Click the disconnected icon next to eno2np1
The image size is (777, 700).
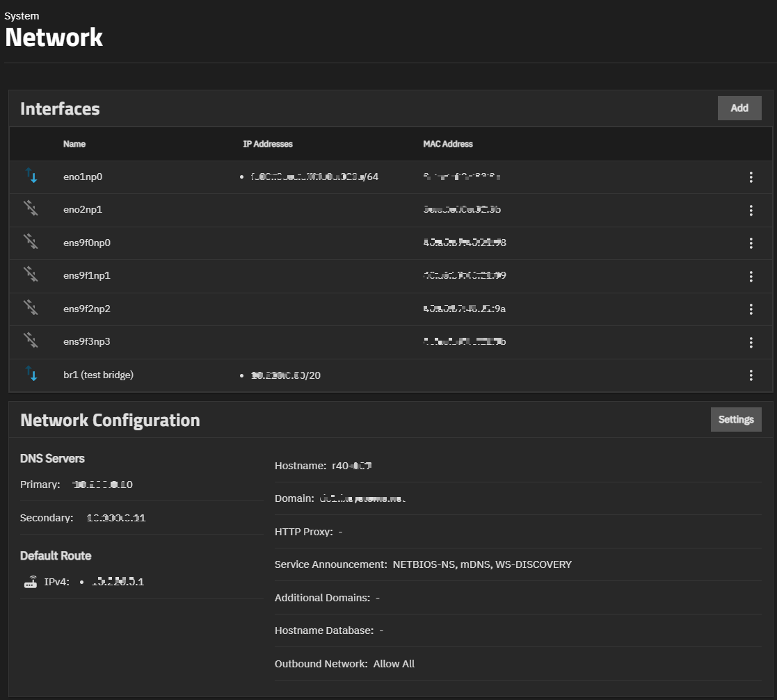(x=32, y=209)
